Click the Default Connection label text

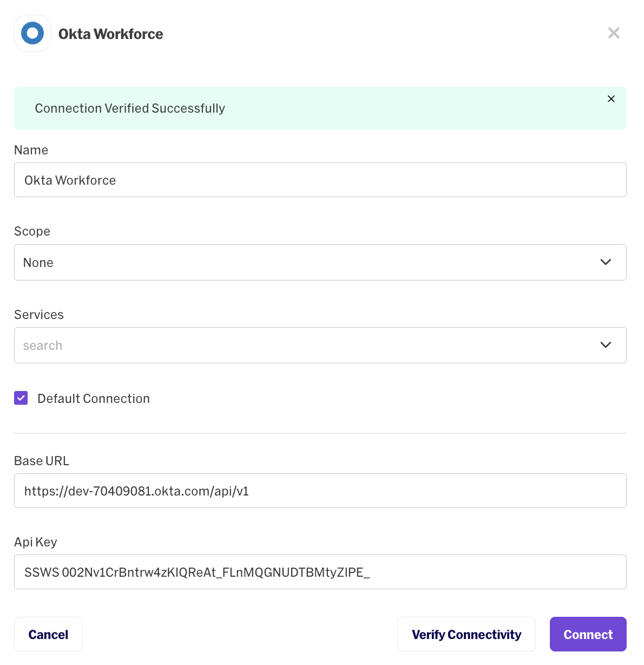(94, 399)
